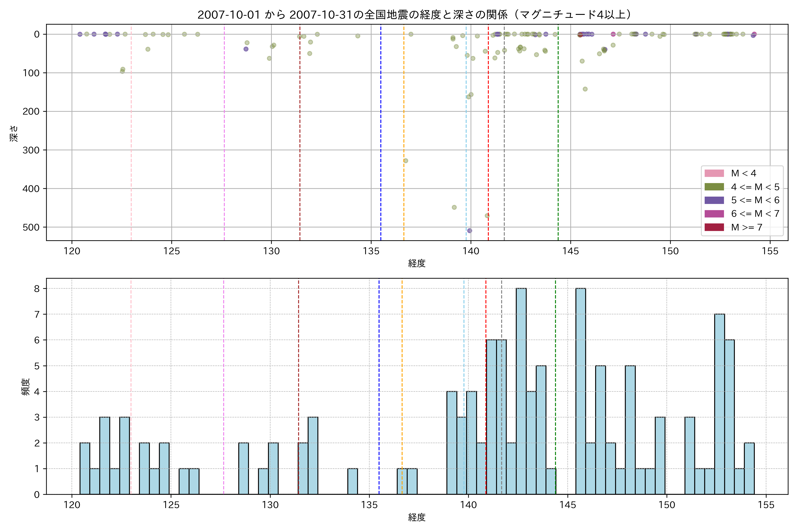This screenshot has width=798, height=532.
Task: Click the 経度 label under the scatter plot
Action: tap(417, 263)
